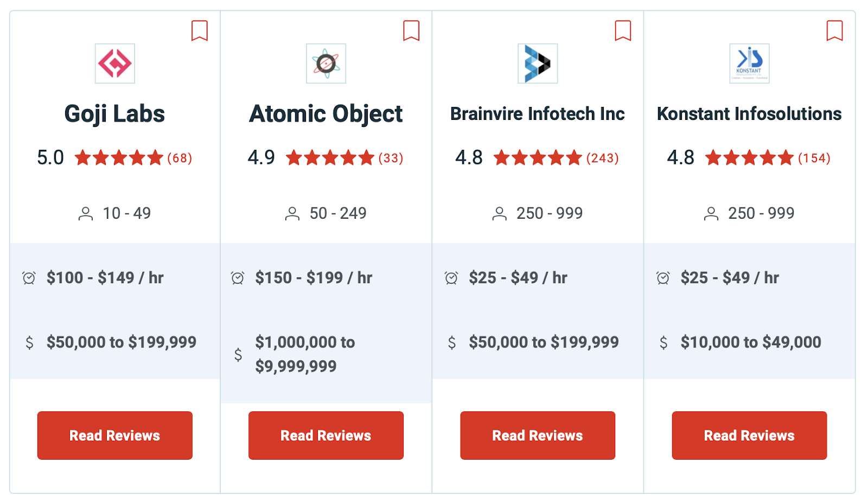
Task: Open the Konstant Infosolutions title link
Action: (x=749, y=114)
